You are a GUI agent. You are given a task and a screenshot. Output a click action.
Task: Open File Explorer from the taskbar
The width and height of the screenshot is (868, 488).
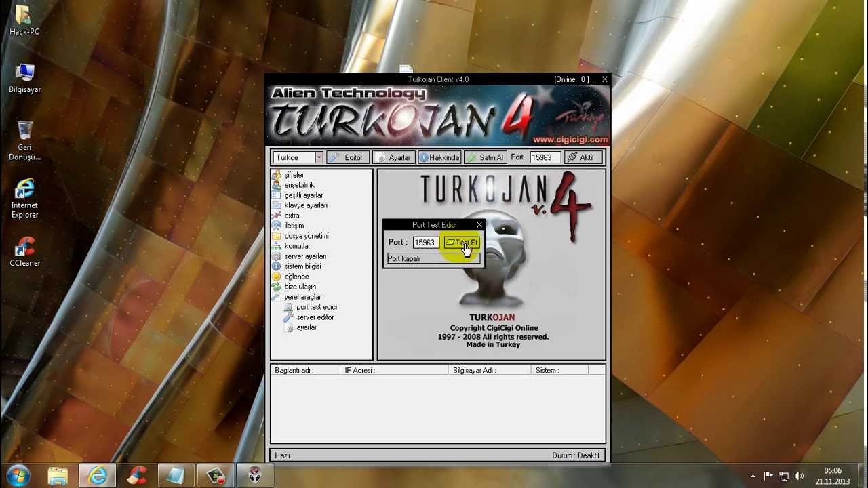[x=58, y=476]
